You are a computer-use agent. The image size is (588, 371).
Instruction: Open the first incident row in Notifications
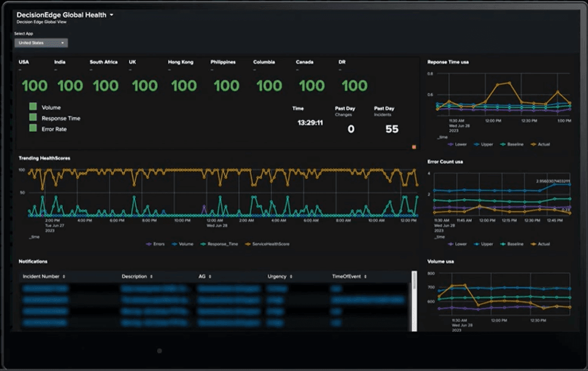46,288
